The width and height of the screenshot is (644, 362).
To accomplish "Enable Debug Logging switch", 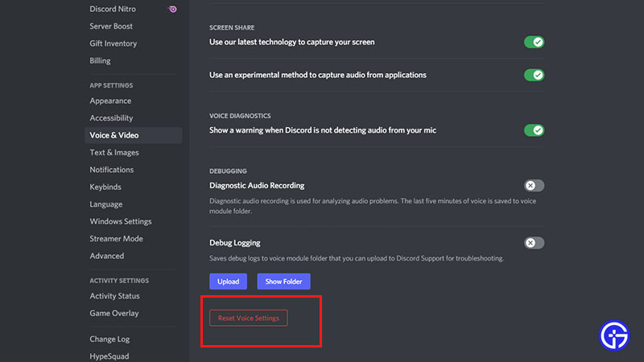I will point(534,243).
